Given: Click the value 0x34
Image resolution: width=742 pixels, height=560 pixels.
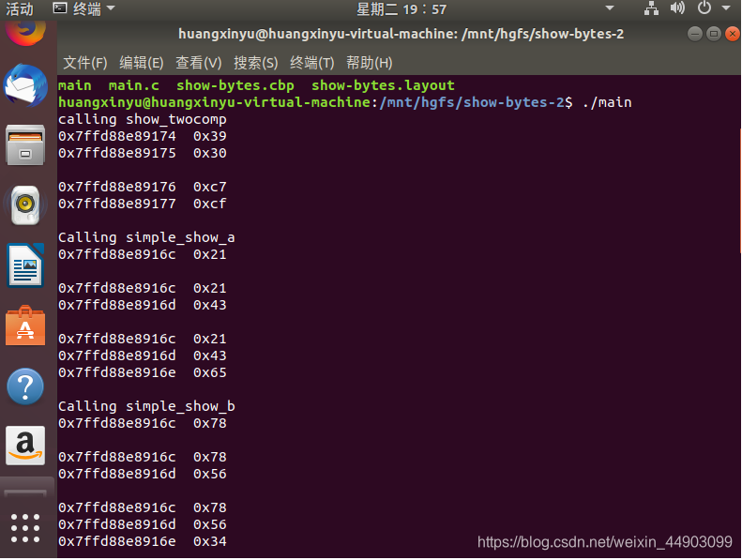Looking at the screenshot, I should [x=209, y=541].
